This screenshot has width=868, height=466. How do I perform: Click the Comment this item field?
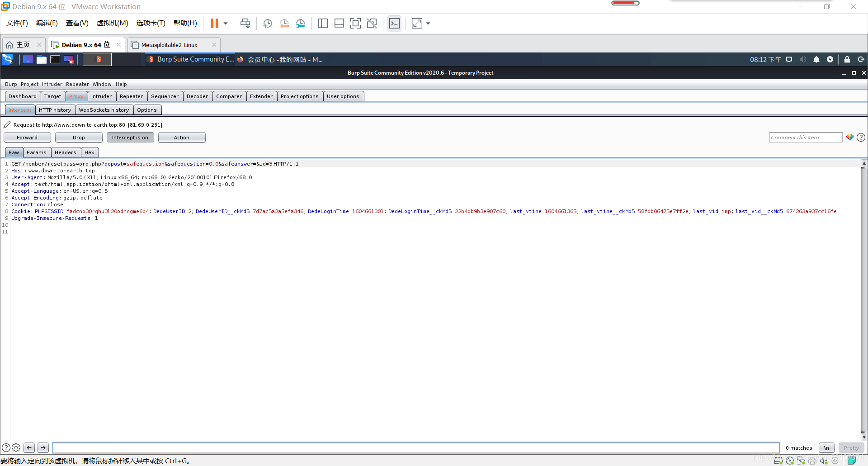[806, 138]
